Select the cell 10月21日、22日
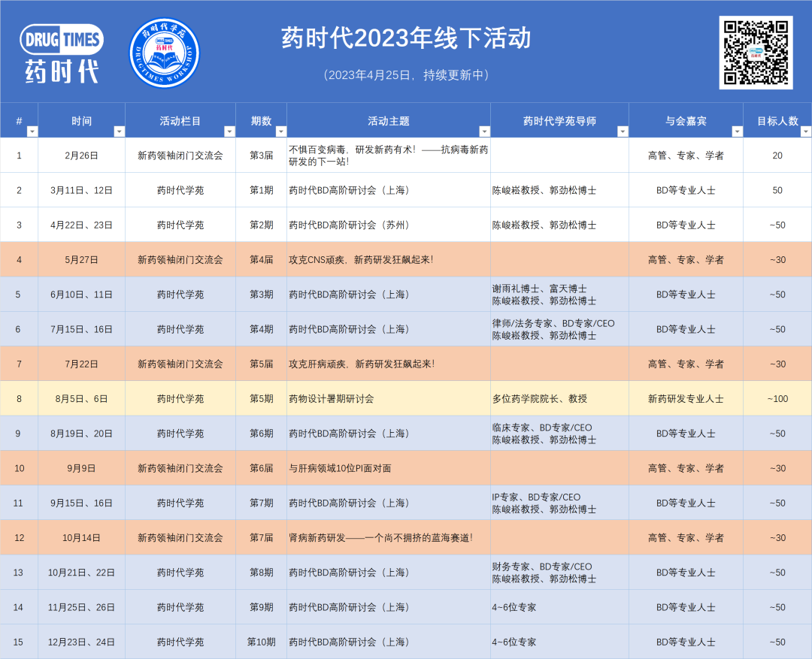This screenshot has height=659, width=812. tap(81, 572)
